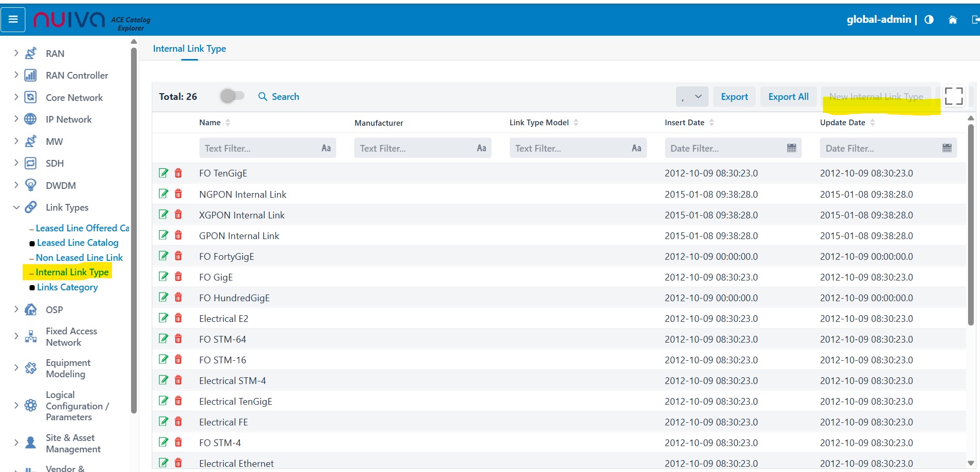Click the Search link
The height and width of the screenshot is (472, 980).
[279, 97]
